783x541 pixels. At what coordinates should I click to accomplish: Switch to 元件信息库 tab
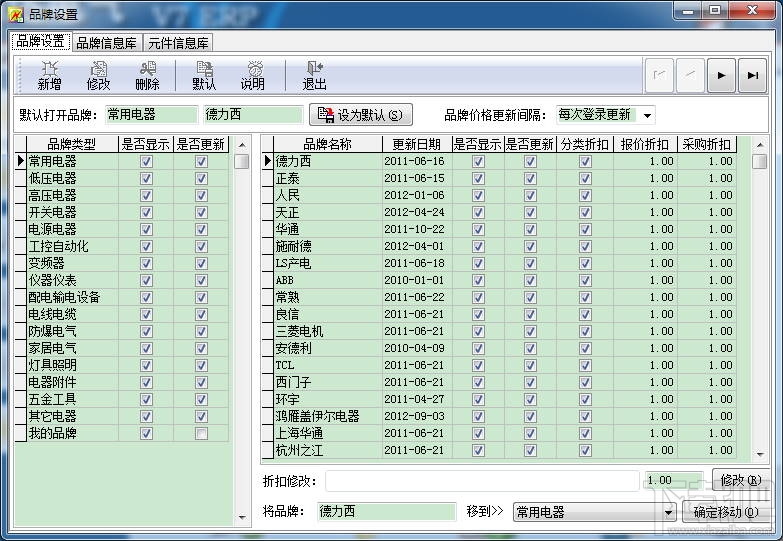coord(178,43)
